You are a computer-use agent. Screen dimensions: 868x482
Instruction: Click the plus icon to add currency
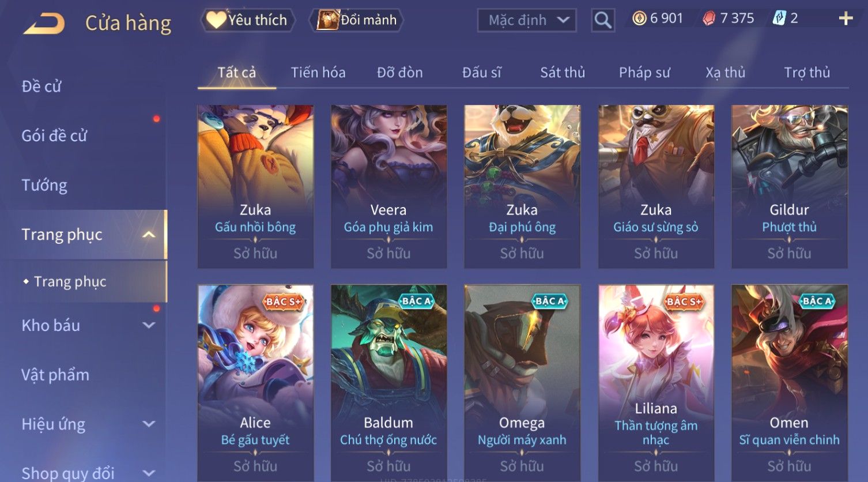(x=846, y=18)
